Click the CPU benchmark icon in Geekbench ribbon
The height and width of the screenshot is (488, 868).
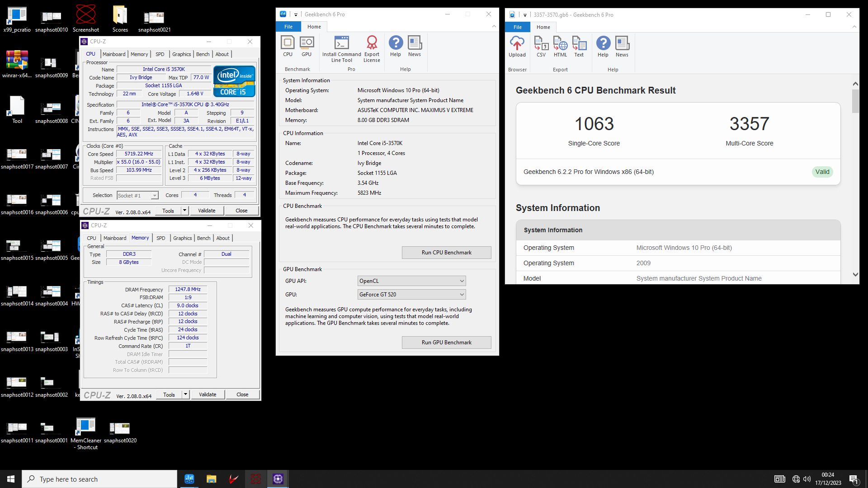tap(288, 47)
